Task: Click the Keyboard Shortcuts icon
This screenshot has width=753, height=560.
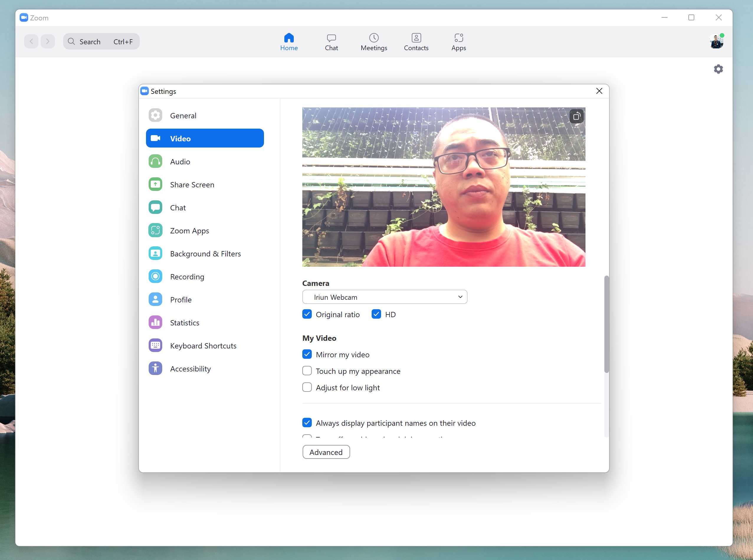Action: tap(155, 346)
